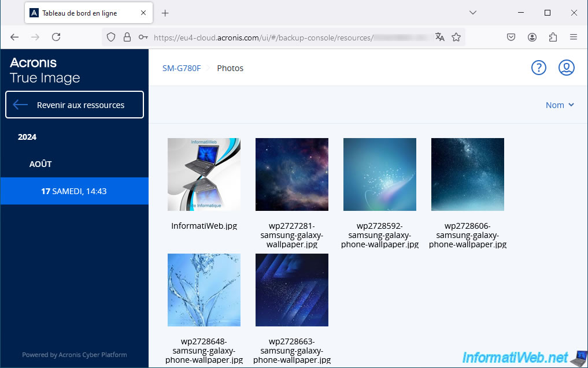Open the InformatiWeb.jpg thumbnail

pyautogui.click(x=204, y=174)
